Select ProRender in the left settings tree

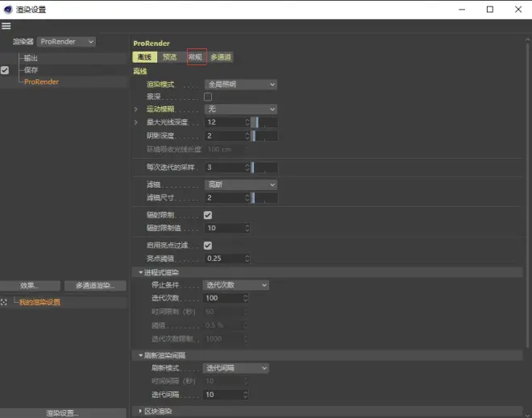pyautogui.click(x=41, y=81)
